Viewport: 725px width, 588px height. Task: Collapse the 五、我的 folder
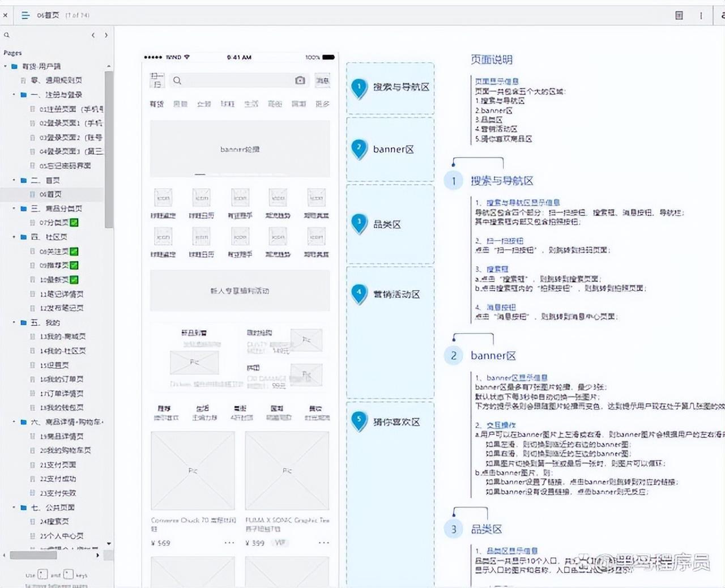14,322
